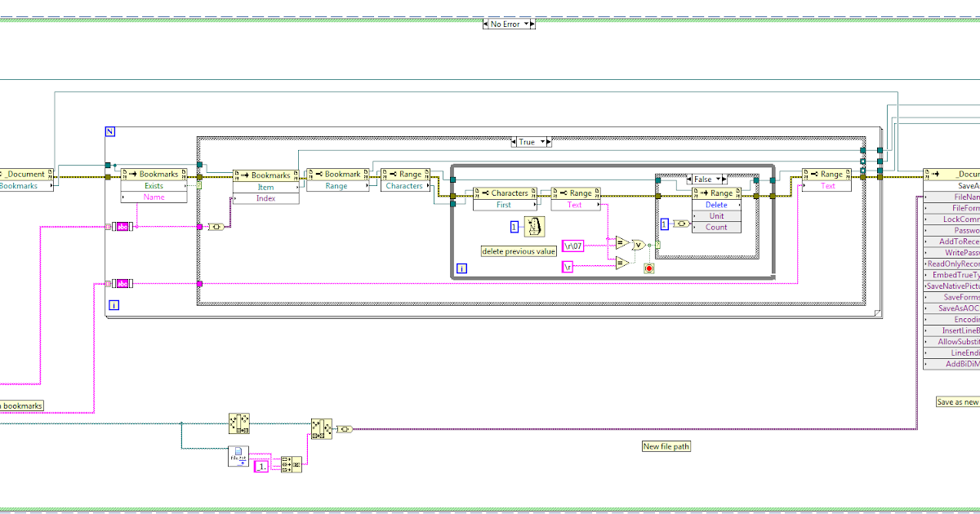Click the three-input bundle node below the file constant
This screenshot has height=514, width=980.
click(292, 464)
